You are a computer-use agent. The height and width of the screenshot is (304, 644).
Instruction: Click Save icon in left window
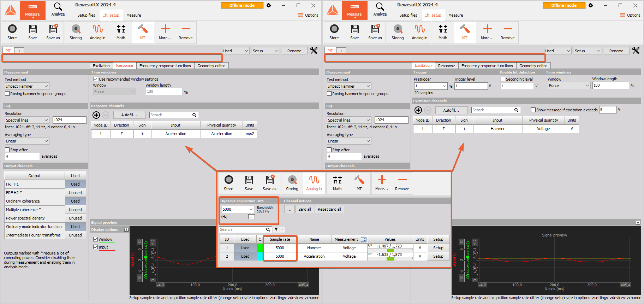coord(32,32)
